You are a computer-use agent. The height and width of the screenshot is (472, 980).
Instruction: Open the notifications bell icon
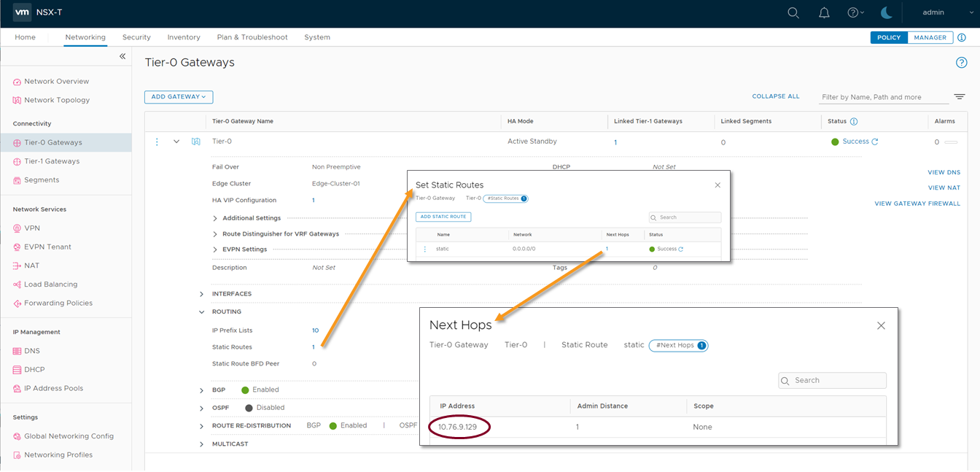coord(824,12)
